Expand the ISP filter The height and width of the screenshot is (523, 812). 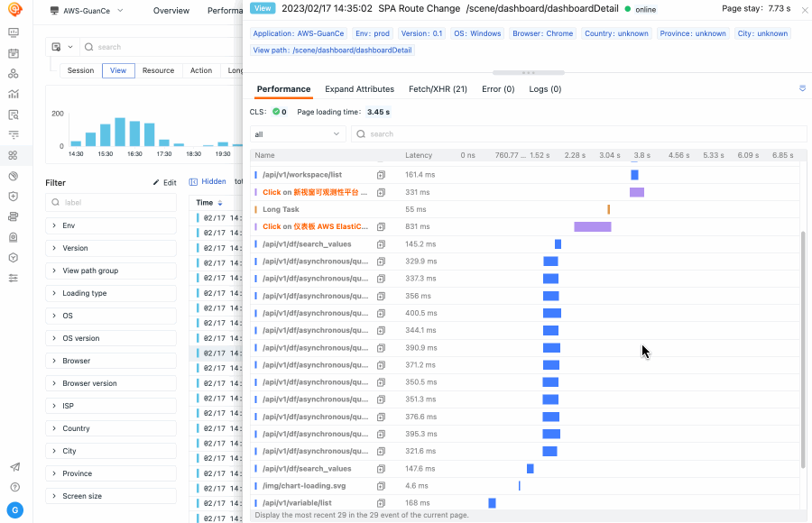pyautogui.click(x=111, y=406)
